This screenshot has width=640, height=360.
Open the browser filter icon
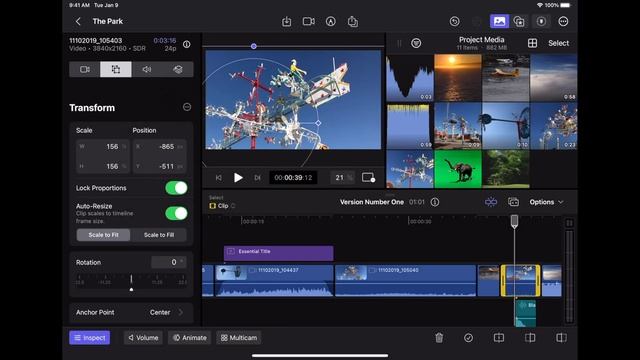[416, 43]
